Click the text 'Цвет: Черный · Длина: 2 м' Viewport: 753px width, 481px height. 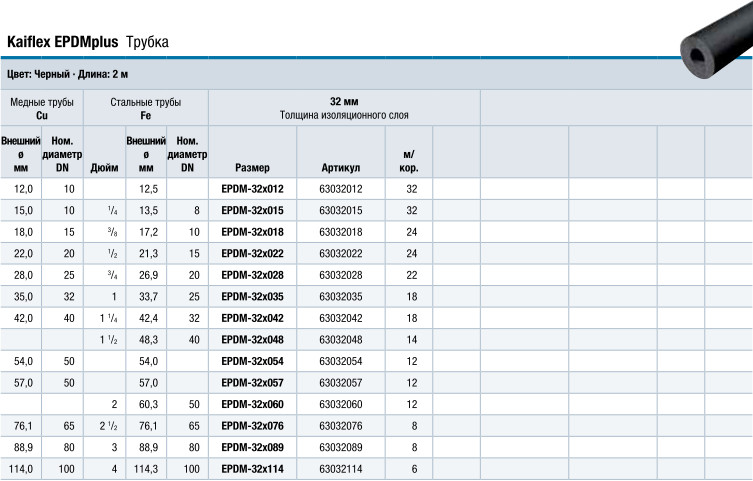pyautogui.click(x=67, y=74)
